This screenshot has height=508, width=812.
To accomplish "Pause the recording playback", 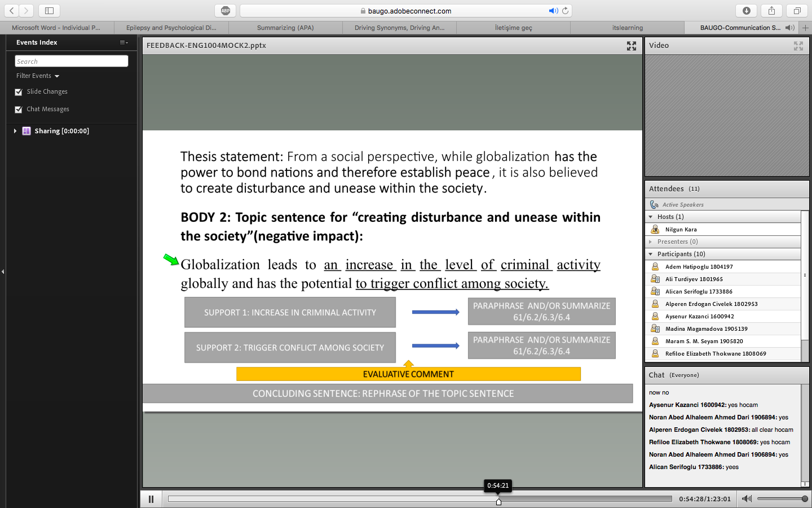I will 151,499.
